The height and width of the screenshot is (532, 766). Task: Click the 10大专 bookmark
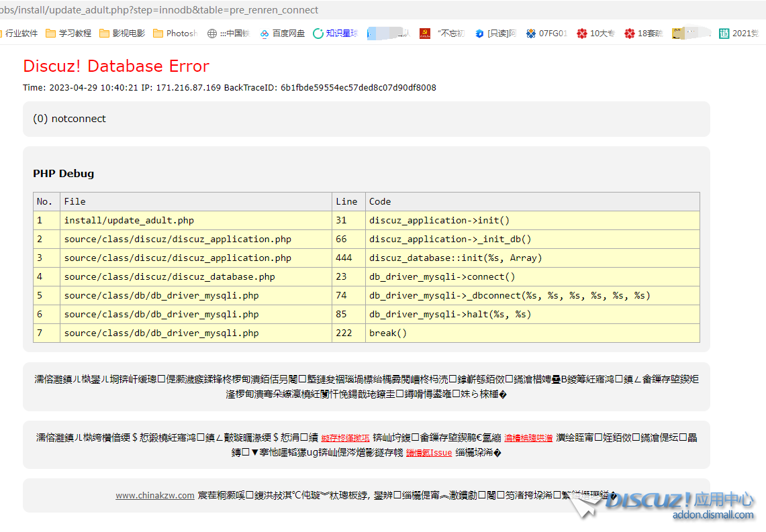click(x=595, y=34)
